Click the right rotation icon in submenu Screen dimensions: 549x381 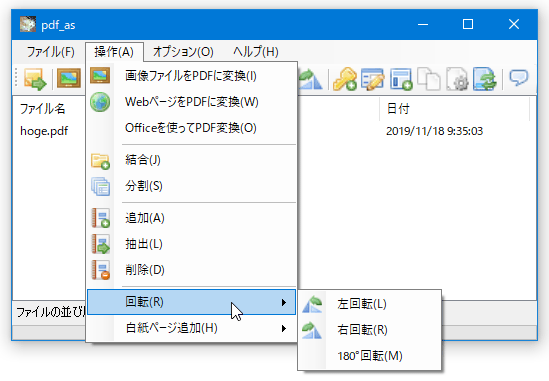312,330
